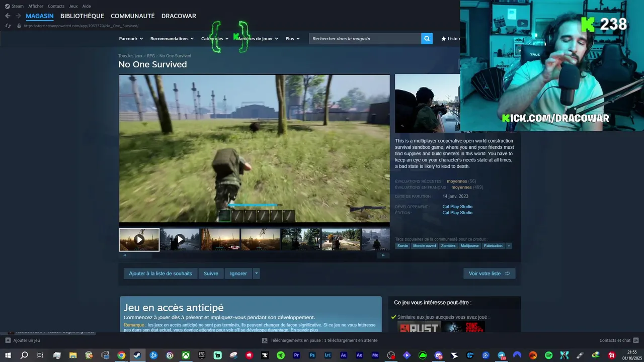
Task: Click the right arrow of thumbnail strip
Action: click(383, 255)
